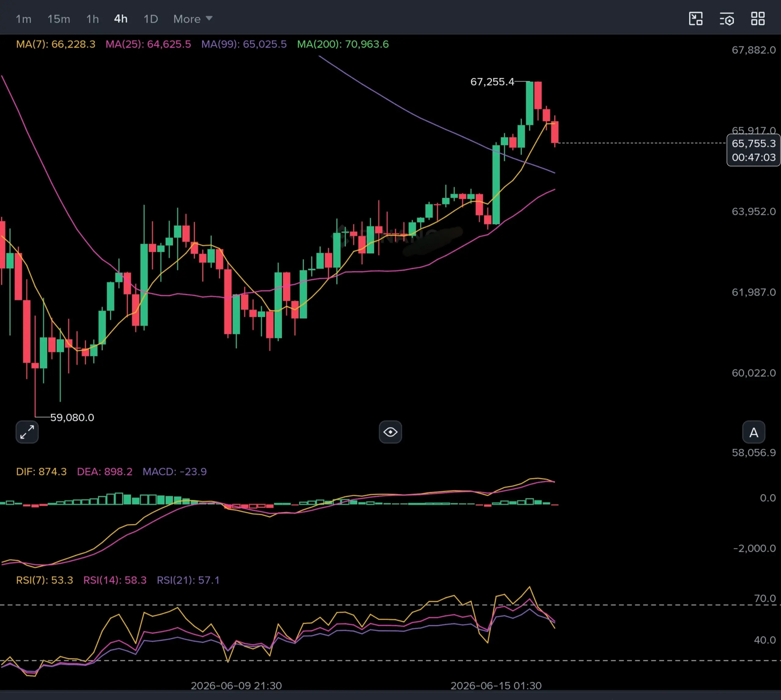
Task: Click the RSI 70.0 overbought level label
Action: point(765,598)
